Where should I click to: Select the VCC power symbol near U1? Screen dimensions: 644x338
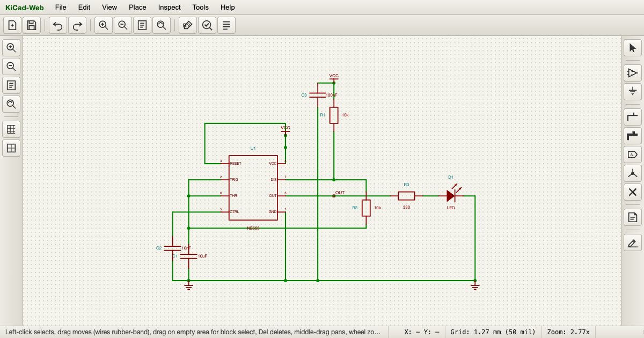[286, 129]
